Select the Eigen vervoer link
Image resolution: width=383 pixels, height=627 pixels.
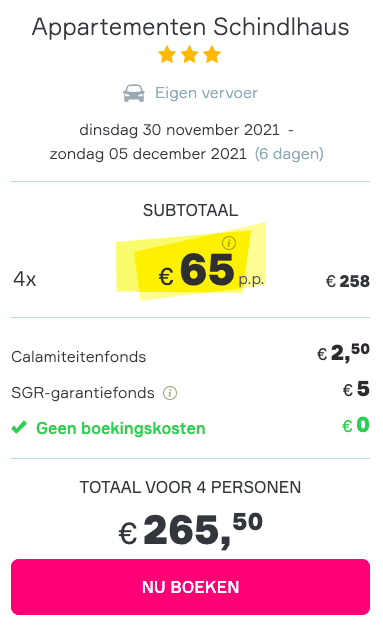point(206,93)
